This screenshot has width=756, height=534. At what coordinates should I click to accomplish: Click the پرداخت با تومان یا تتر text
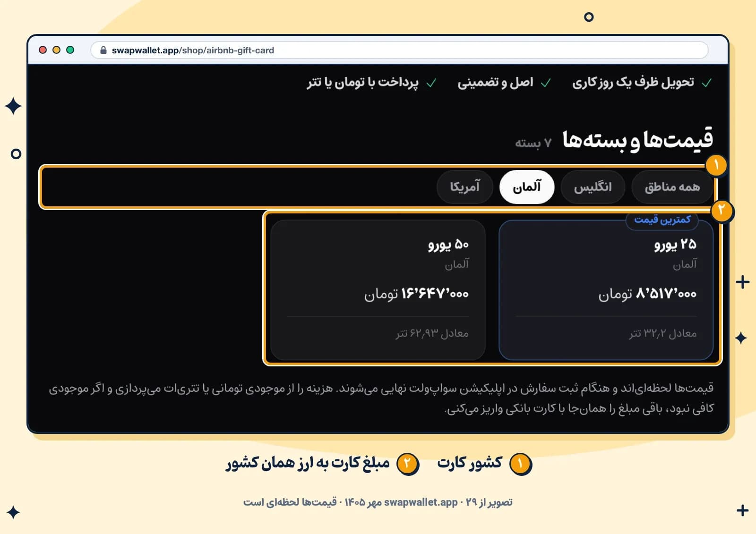[x=362, y=83]
